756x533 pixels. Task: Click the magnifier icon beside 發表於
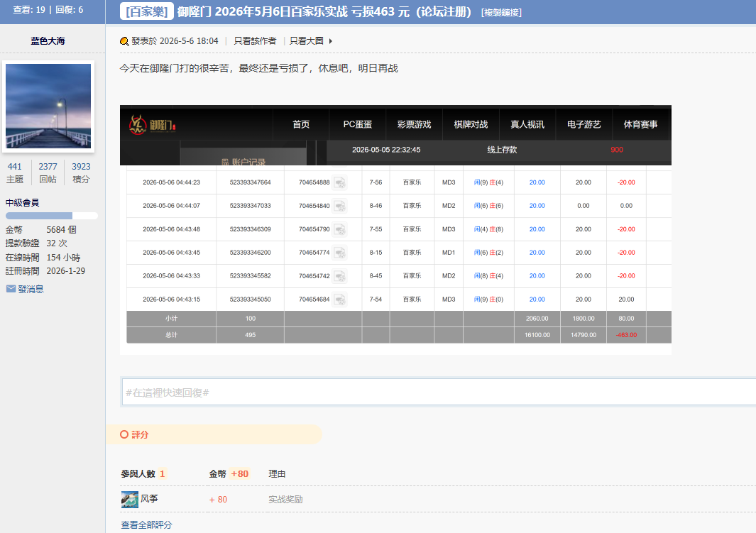(x=124, y=41)
